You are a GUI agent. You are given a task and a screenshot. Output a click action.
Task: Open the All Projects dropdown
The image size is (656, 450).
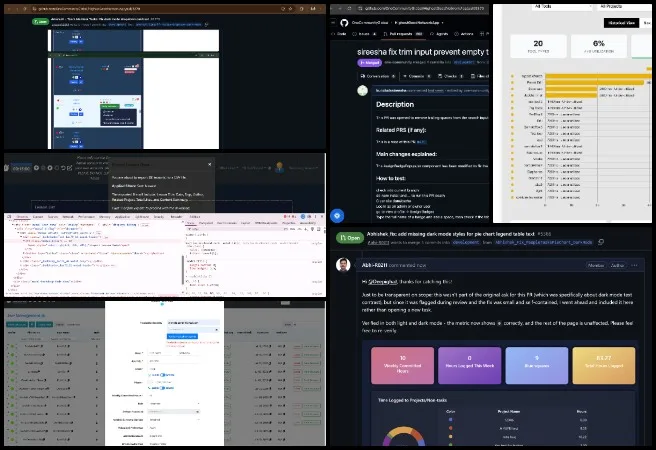point(626,6)
